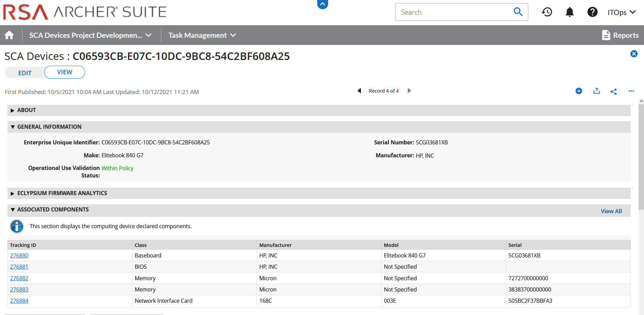Click the Record 4 of 4 label
Image resolution: width=644 pixels, height=315 pixels.
(384, 91)
